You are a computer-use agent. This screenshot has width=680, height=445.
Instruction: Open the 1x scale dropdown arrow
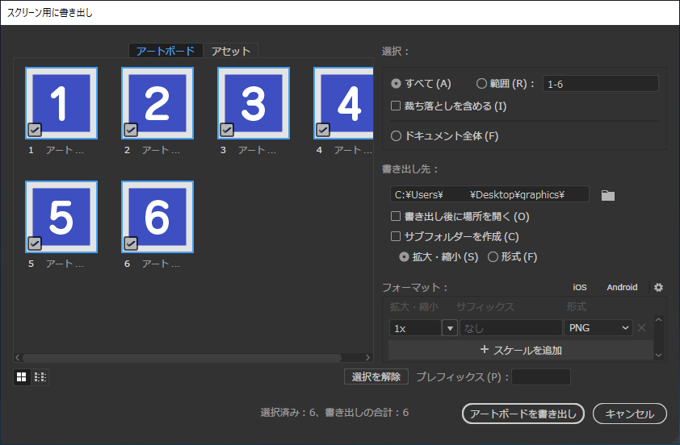[450, 328]
